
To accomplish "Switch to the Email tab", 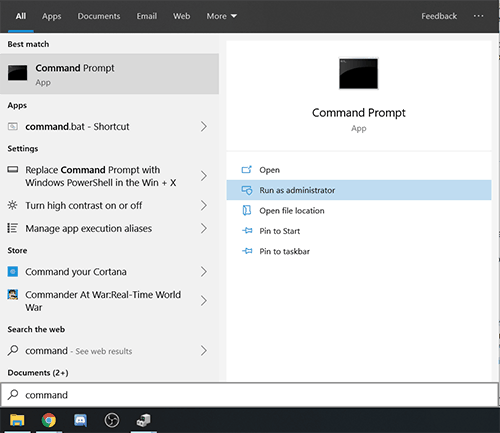I will 147,16.
